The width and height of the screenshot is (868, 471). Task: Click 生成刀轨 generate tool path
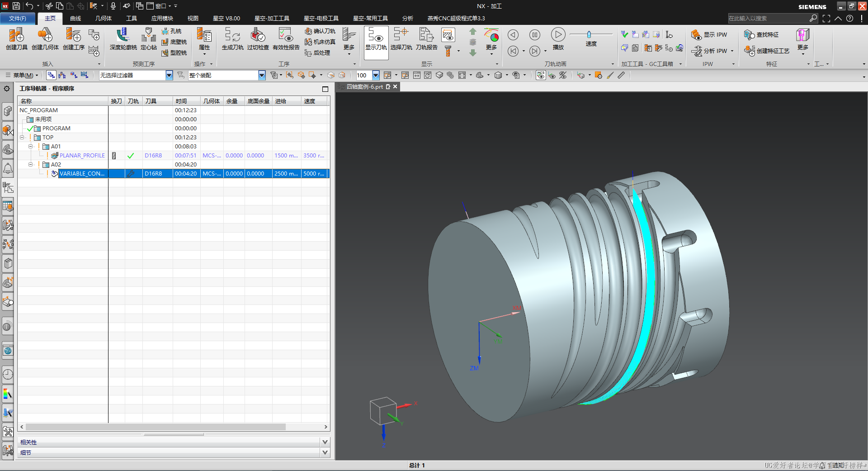232,39
